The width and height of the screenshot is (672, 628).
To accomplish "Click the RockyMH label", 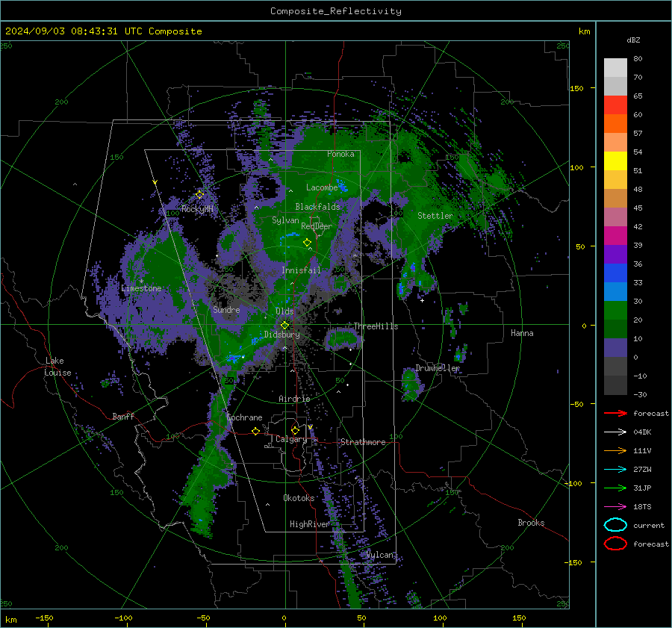I will 197,209.
